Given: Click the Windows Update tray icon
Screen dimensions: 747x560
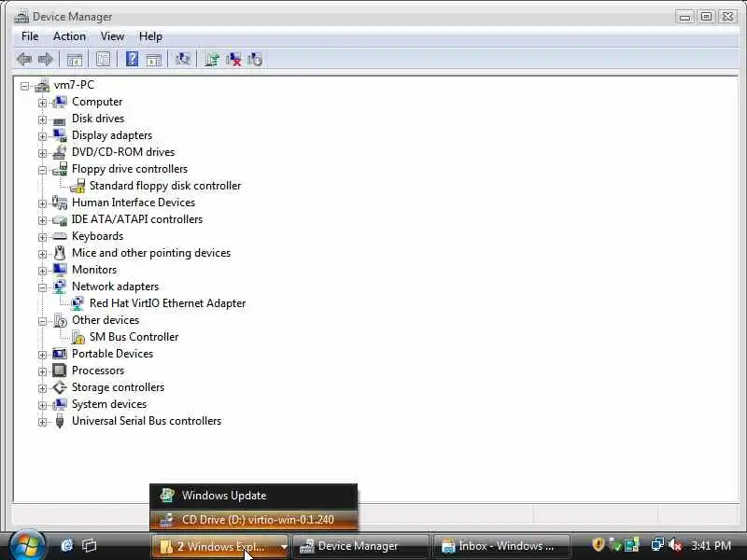Looking at the screenshot, I should pyautogui.click(x=632, y=545).
